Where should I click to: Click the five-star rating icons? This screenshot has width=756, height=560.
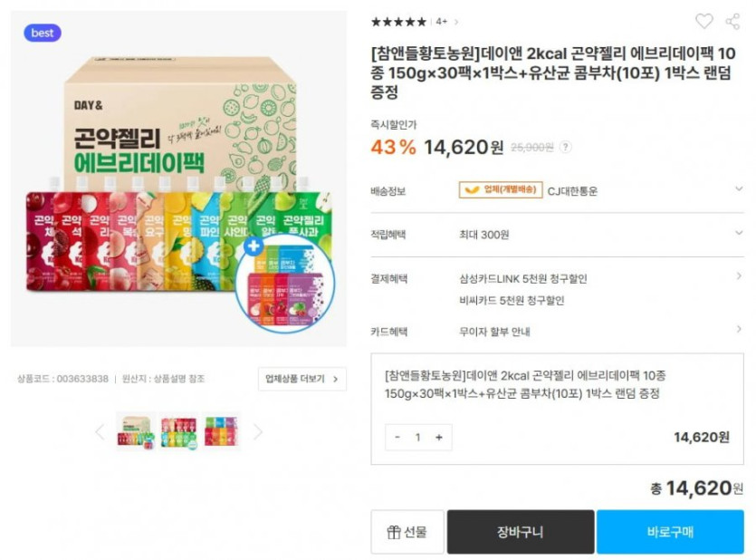point(398,22)
